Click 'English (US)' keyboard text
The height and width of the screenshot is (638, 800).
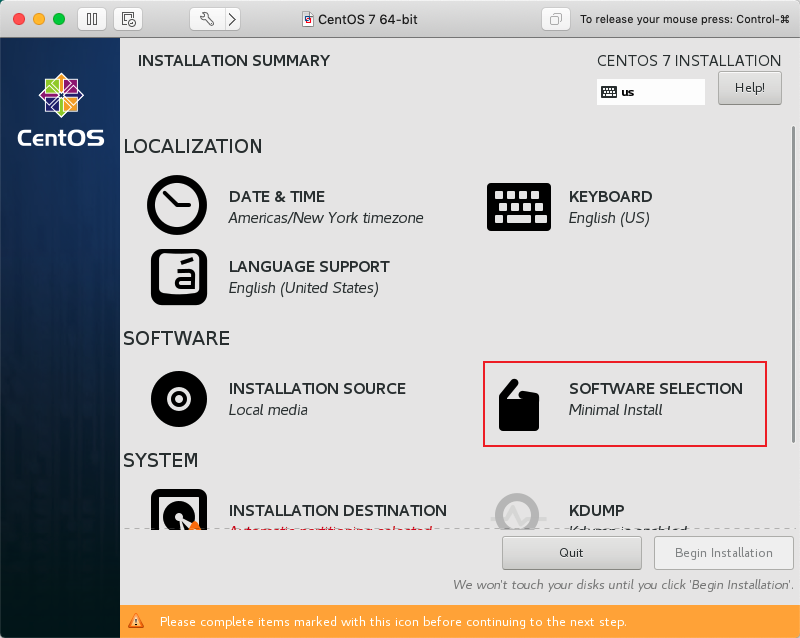click(609, 218)
